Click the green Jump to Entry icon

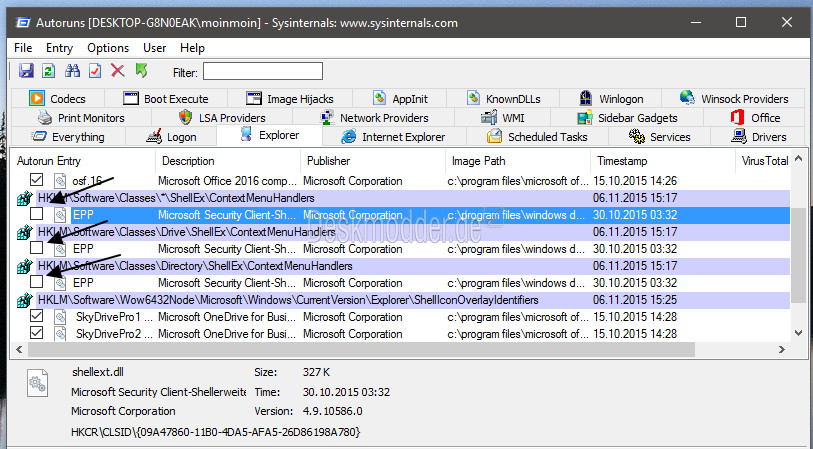141,71
